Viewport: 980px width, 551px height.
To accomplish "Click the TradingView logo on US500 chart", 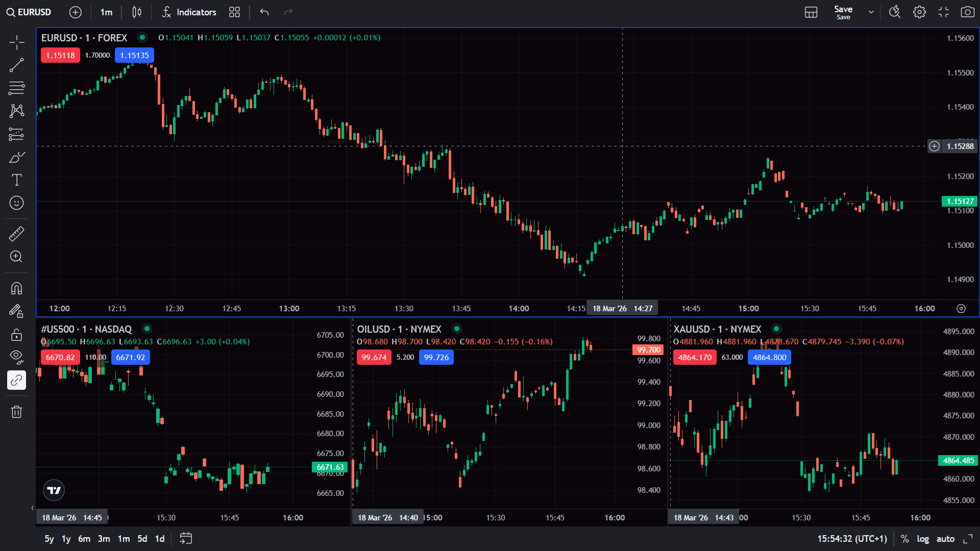I will pyautogui.click(x=54, y=490).
